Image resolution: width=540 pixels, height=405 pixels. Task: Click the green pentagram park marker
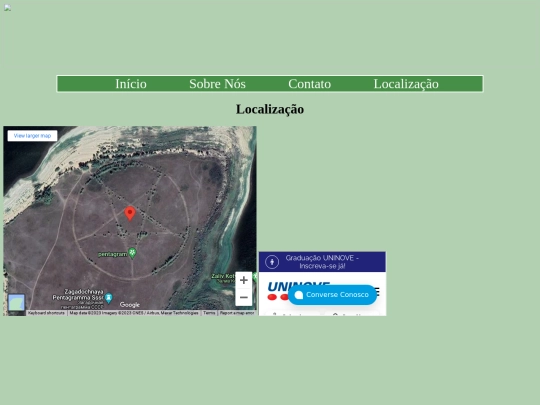pyautogui.click(x=132, y=253)
